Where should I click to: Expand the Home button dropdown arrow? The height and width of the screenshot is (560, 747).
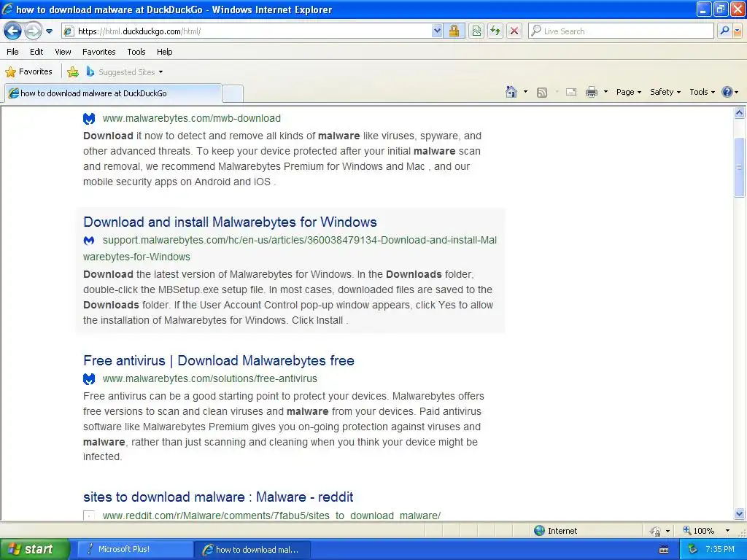(525, 92)
